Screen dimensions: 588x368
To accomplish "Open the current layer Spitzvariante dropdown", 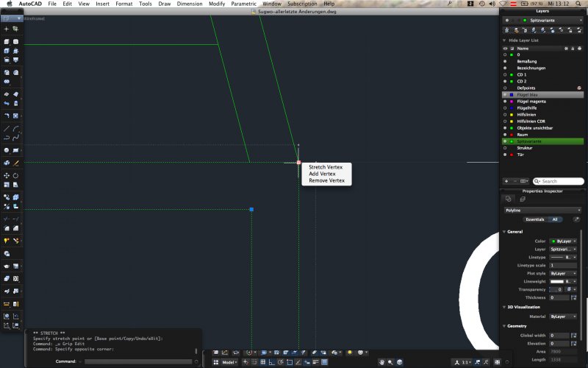I will click(x=542, y=21).
